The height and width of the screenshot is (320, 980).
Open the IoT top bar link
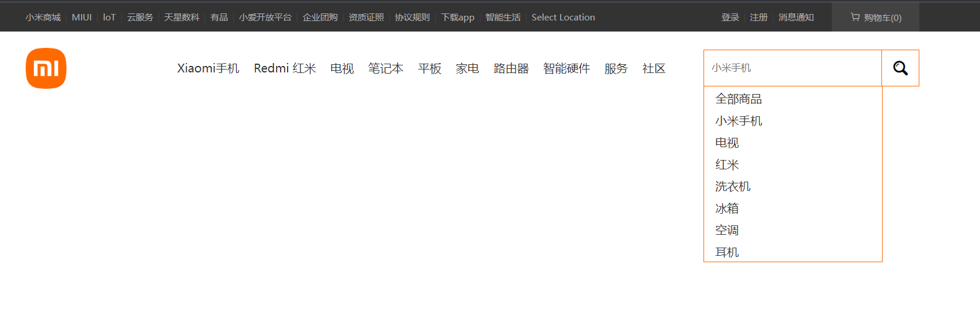click(110, 18)
